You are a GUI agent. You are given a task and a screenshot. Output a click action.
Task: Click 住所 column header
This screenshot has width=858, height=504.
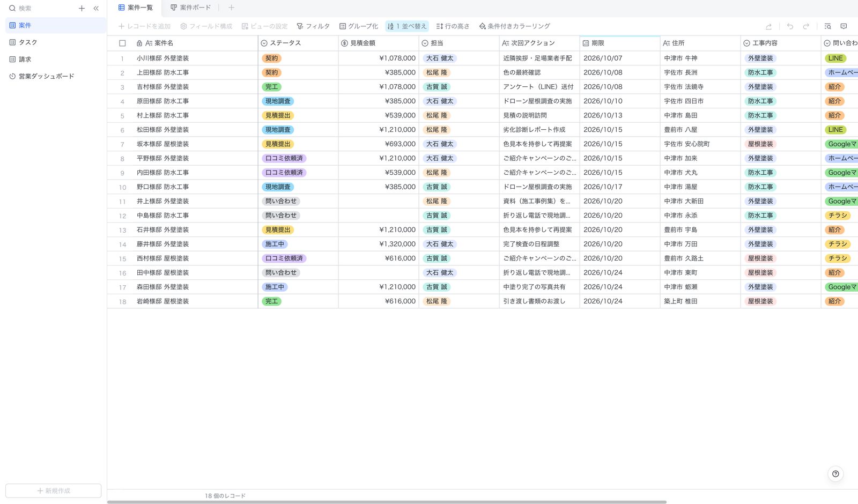700,43
